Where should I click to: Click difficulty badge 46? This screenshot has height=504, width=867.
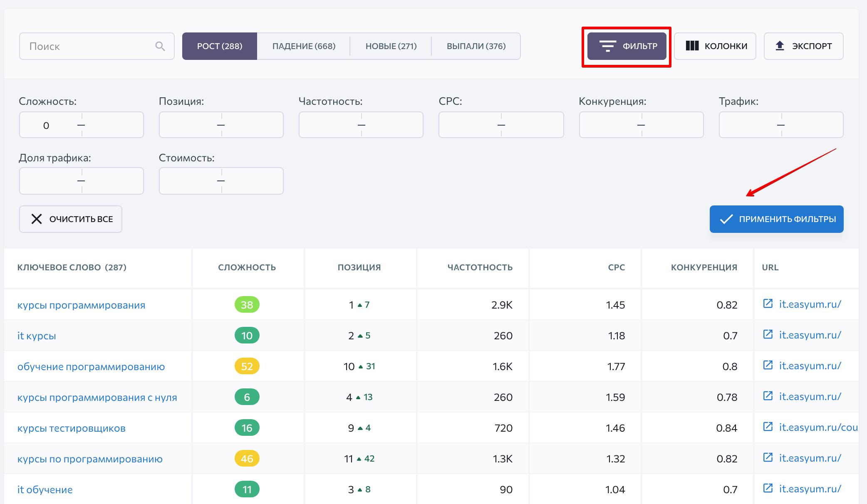tap(247, 459)
